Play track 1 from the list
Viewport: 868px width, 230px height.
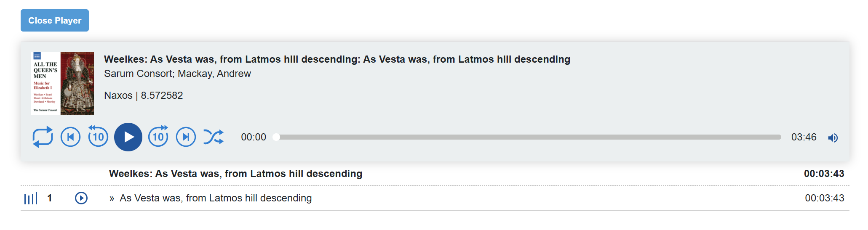(x=81, y=198)
